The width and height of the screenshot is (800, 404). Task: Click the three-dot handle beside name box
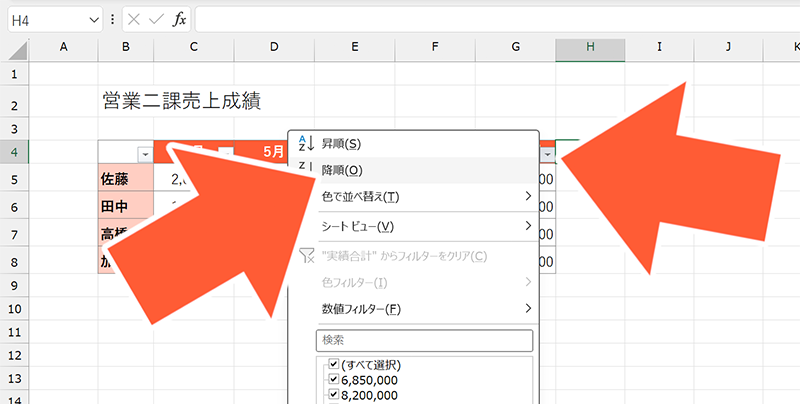point(112,20)
